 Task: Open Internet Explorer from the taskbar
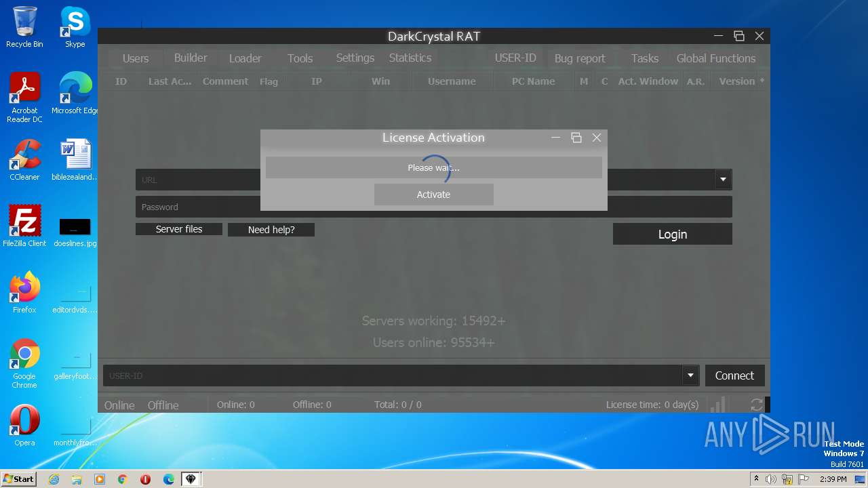pyautogui.click(x=54, y=479)
